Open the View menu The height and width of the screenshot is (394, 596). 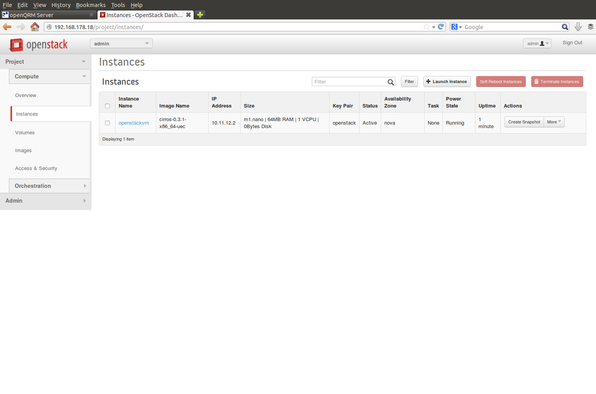point(40,5)
